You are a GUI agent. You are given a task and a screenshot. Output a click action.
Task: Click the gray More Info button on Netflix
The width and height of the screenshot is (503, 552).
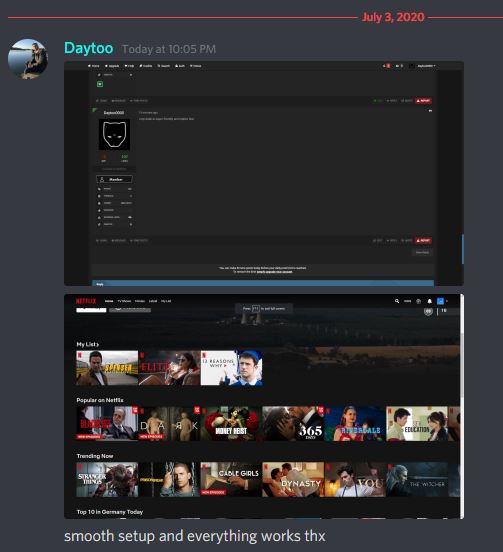coord(130,310)
